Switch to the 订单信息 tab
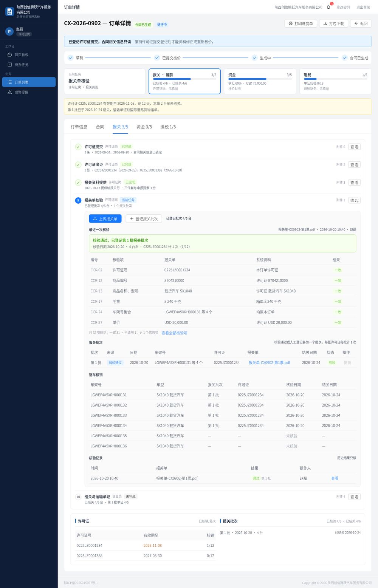This screenshot has height=588, width=378. point(79,127)
